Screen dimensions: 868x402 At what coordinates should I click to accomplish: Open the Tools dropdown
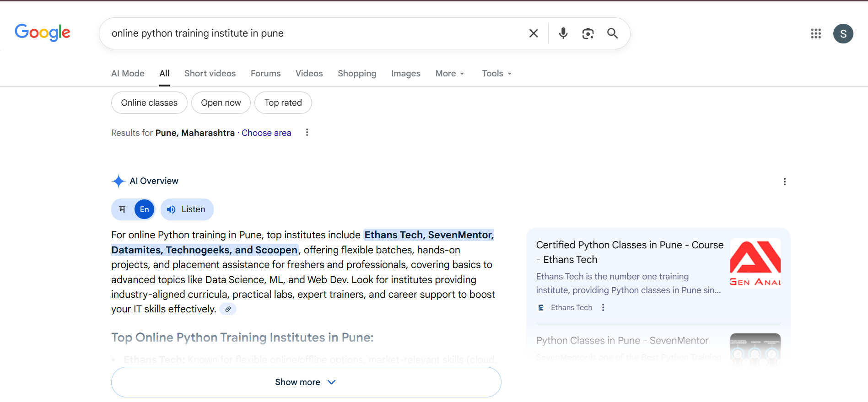click(x=496, y=74)
